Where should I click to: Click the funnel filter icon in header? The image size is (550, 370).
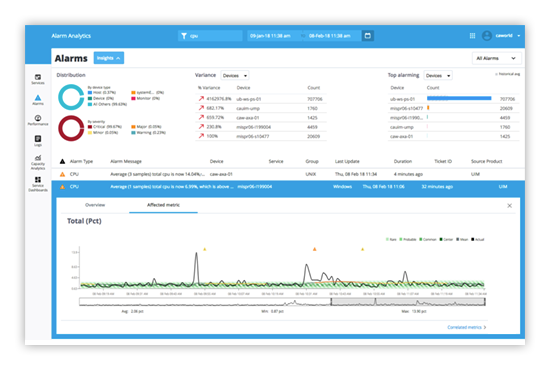pyautogui.click(x=184, y=36)
